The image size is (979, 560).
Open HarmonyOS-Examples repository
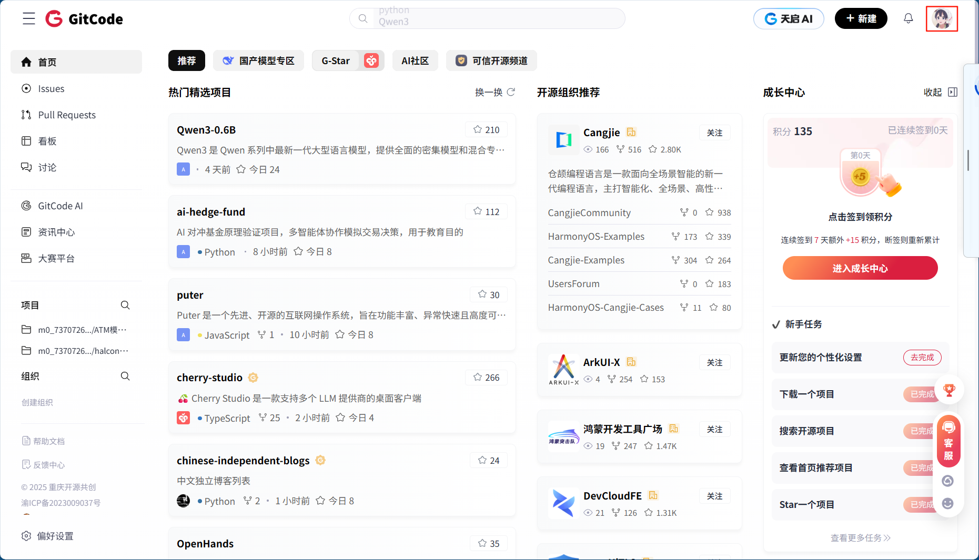click(x=596, y=236)
